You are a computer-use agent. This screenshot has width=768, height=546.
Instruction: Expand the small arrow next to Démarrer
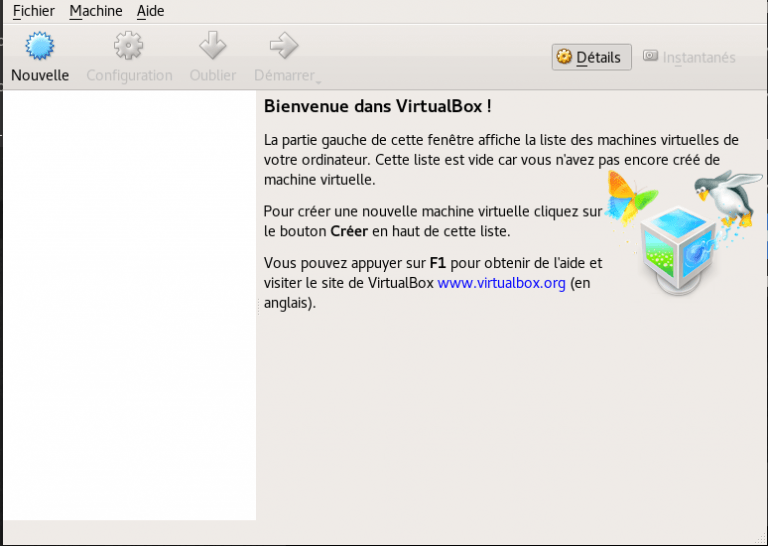318,80
